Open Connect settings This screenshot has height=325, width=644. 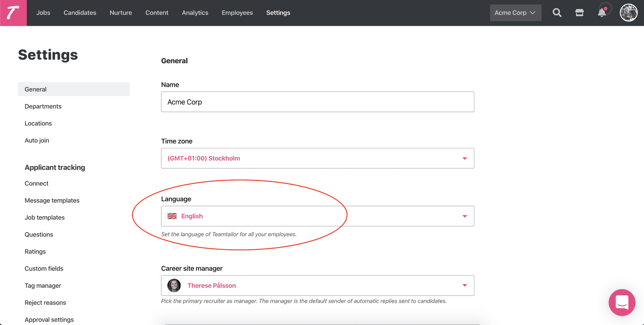click(37, 183)
